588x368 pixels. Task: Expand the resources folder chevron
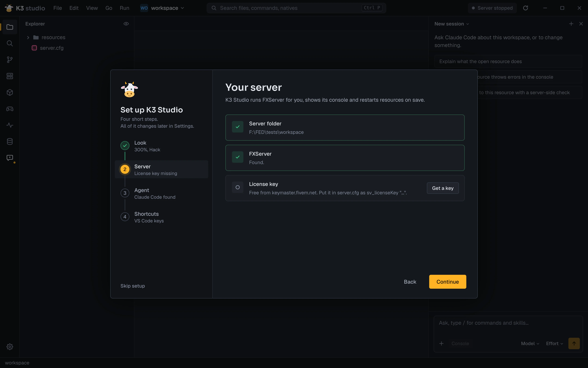tap(28, 37)
